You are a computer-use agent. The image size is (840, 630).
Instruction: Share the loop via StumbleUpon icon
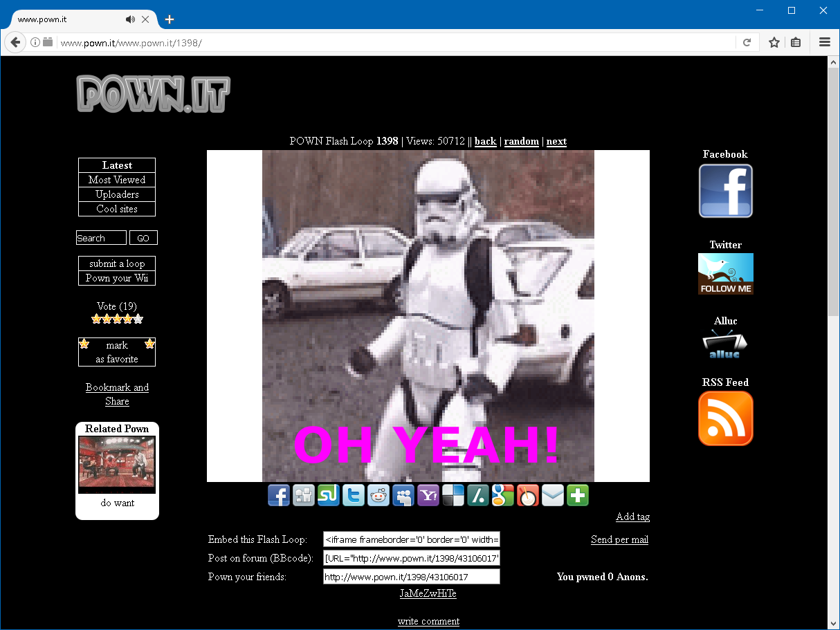point(329,495)
